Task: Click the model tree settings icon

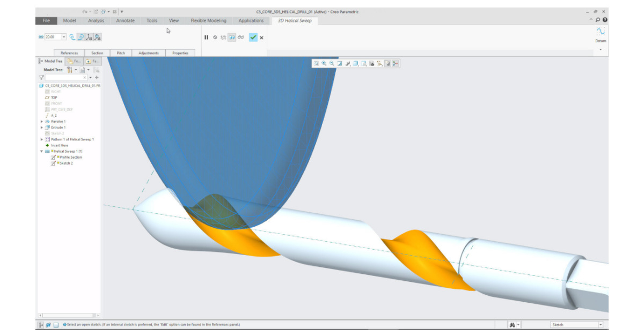Action: 70,70
